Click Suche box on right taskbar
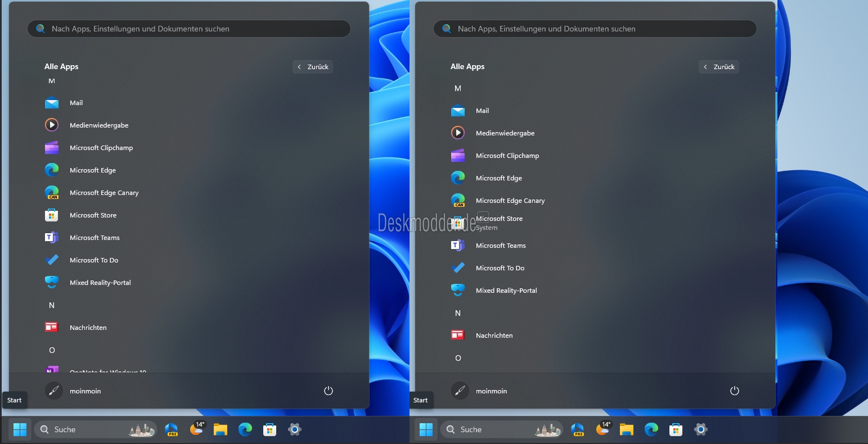 coord(502,429)
